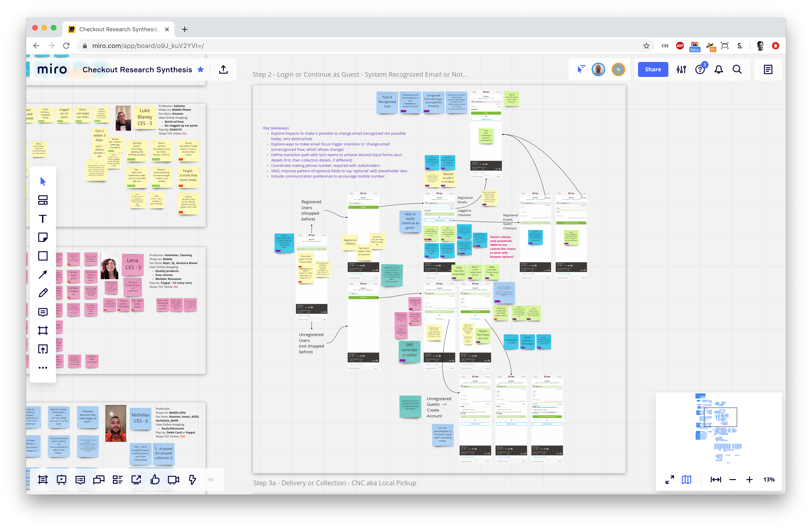Open activity lightning bolt icon
This screenshot has width=812, height=529.
(x=192, y=480)
